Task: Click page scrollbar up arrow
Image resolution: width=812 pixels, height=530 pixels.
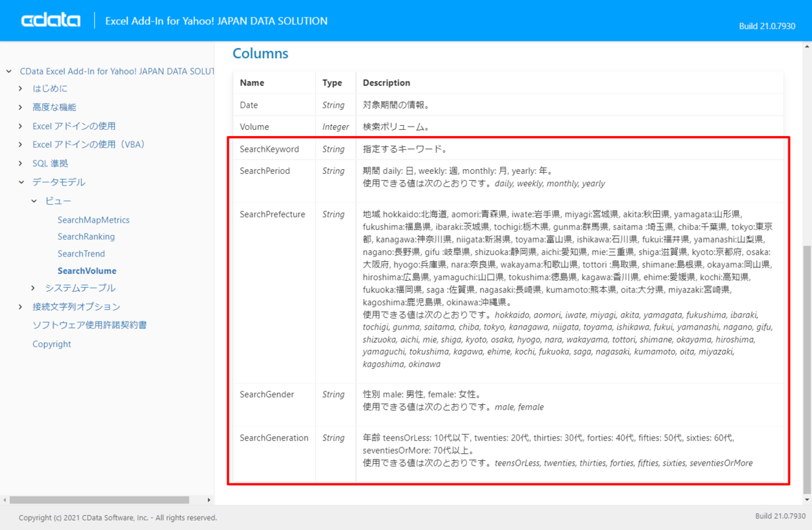Action: (807, 45)
